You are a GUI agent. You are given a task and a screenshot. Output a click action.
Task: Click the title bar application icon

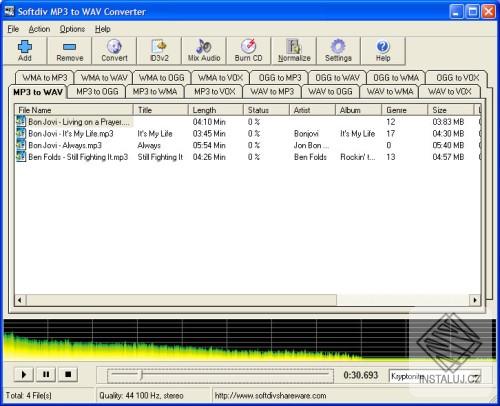tap(9, 11)
